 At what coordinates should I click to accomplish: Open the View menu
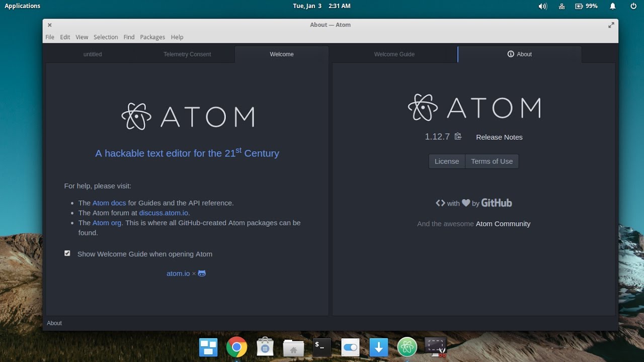82,37
